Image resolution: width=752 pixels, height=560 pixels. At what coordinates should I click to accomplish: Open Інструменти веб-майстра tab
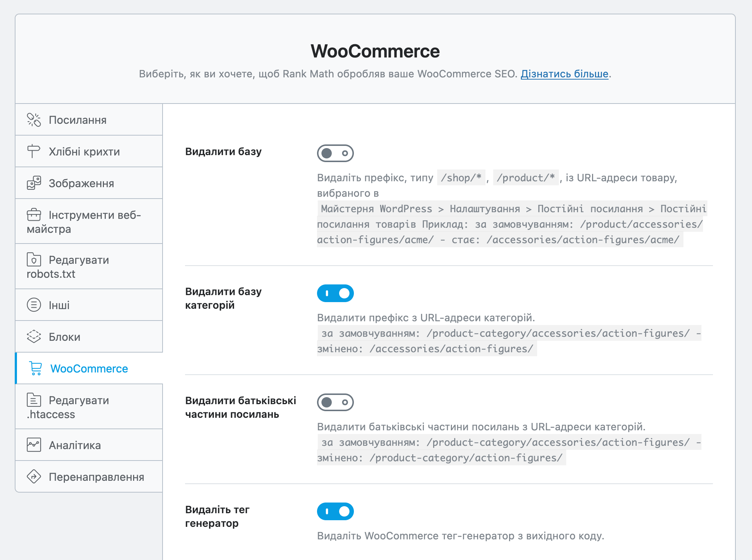pos(89,221)
